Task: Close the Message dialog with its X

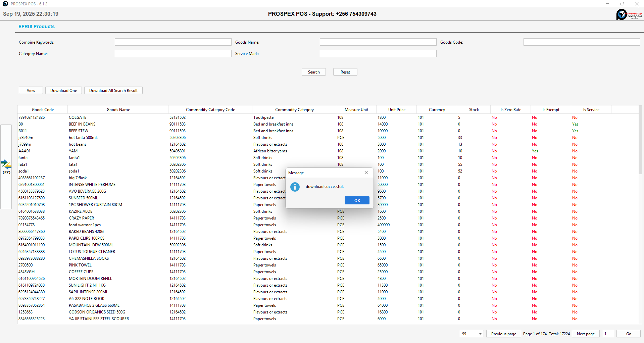Action: pos(366,173)
